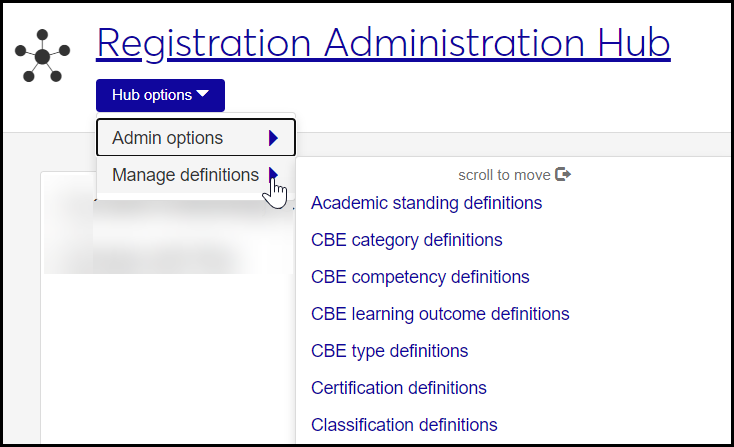Select the Admin options menu item

[x=168, y=138]
